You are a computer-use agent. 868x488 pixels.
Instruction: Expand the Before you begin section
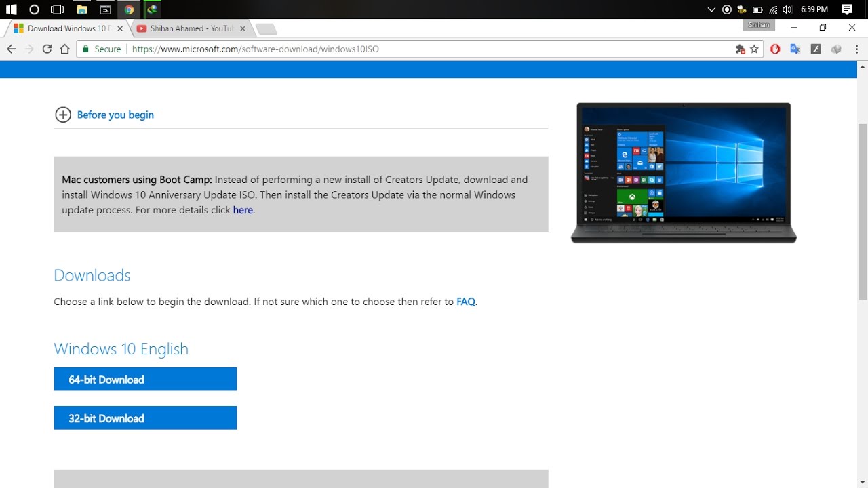pos(63,115)
